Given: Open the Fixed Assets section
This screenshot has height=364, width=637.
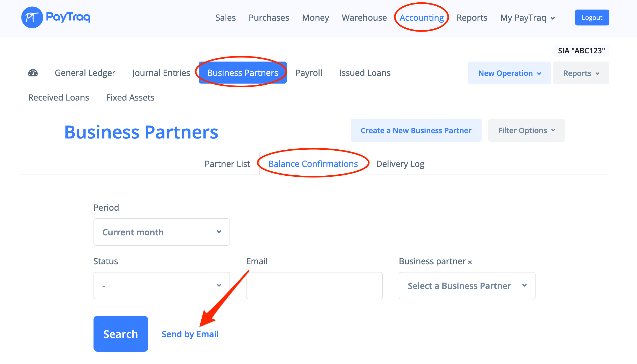Looking at the screenshot, I should pos(130,98).
